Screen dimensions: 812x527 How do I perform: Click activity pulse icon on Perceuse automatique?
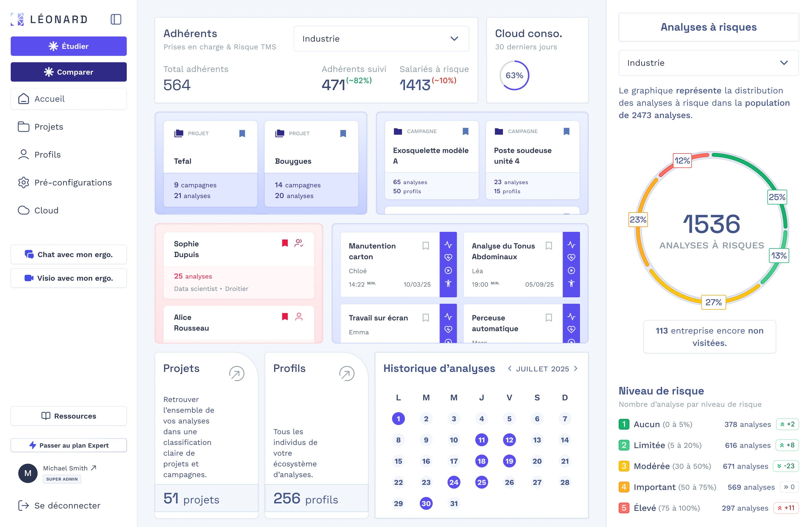point(571,317)
